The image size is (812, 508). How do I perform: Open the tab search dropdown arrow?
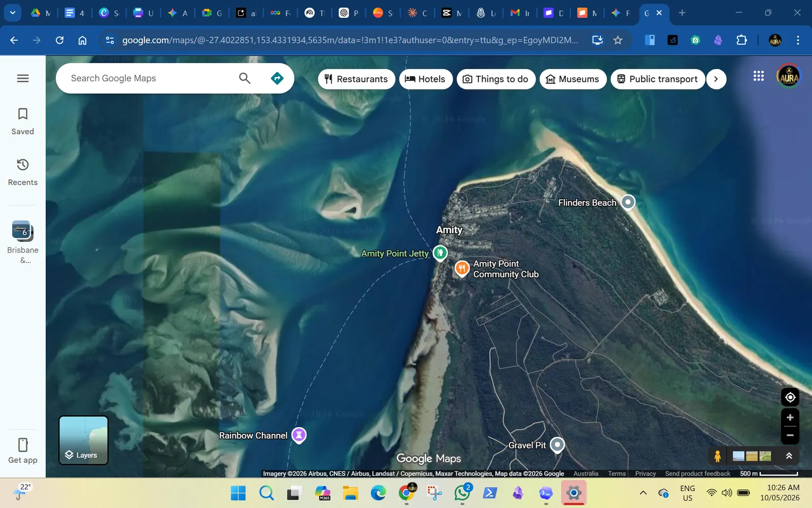[12, 13]
